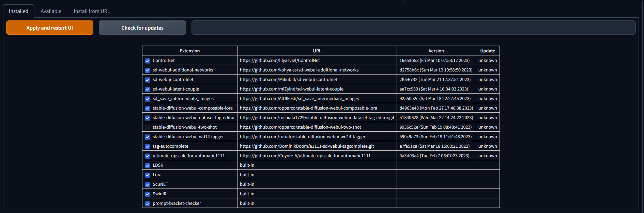Enable stable-diffusion-webui-two-shot checkbox
This screenshot has width=644, height=213.
[x=148, y=127]
